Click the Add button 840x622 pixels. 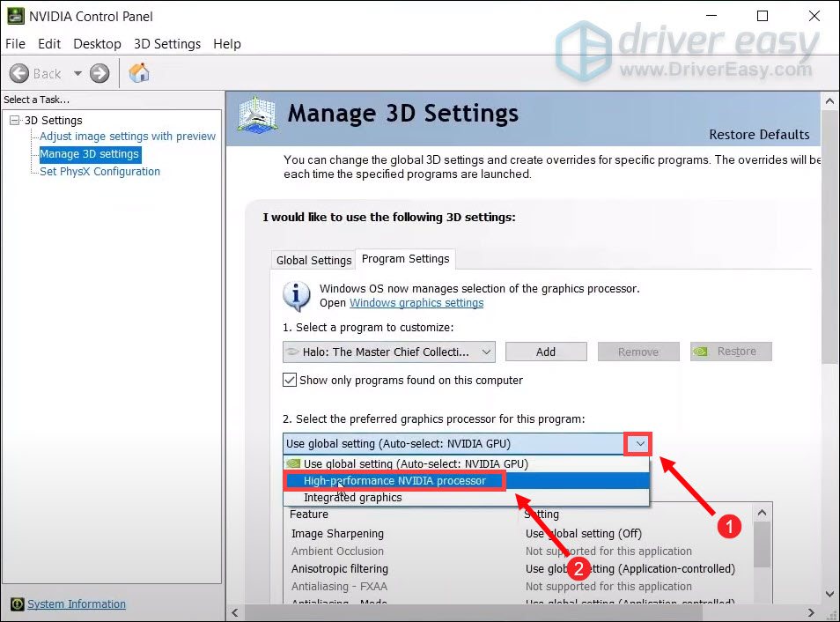[x=546, y=352]
